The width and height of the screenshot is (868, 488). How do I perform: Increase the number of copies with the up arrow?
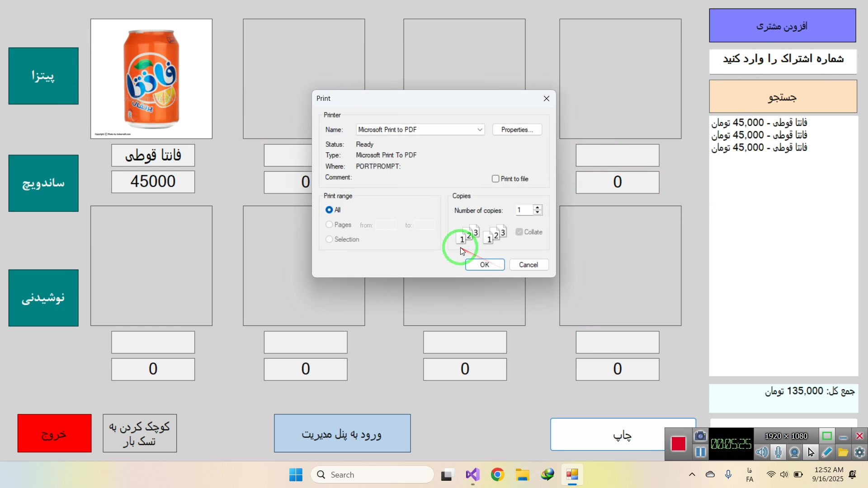(x=538, y=207)
